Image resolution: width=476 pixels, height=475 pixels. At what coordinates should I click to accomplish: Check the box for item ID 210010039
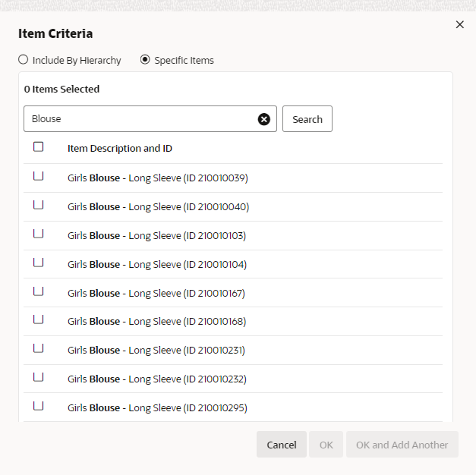coord(38,176)
